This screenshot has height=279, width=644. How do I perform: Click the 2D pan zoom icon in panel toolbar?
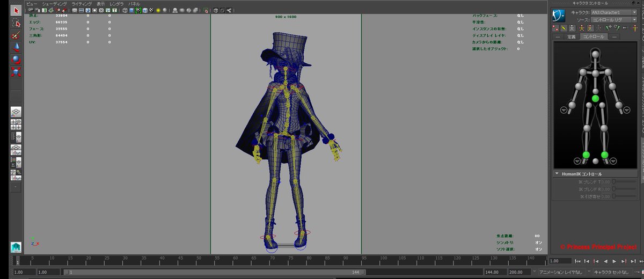pos(58,10)
